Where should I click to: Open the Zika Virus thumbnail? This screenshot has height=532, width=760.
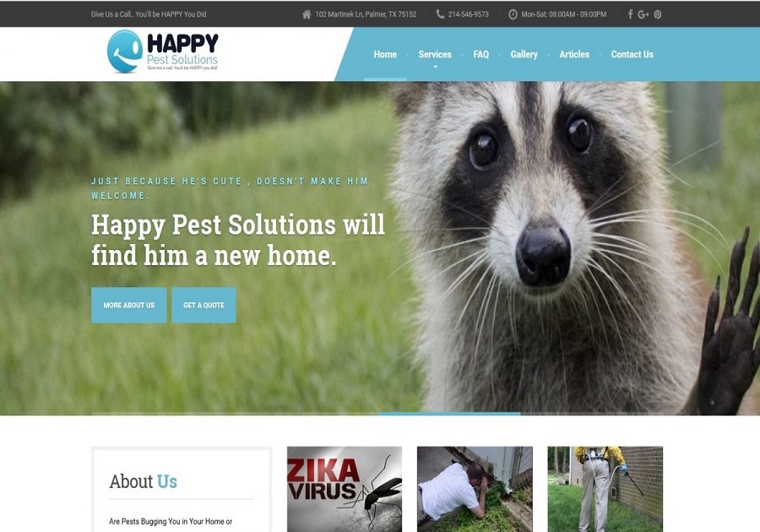click(345, 490)
